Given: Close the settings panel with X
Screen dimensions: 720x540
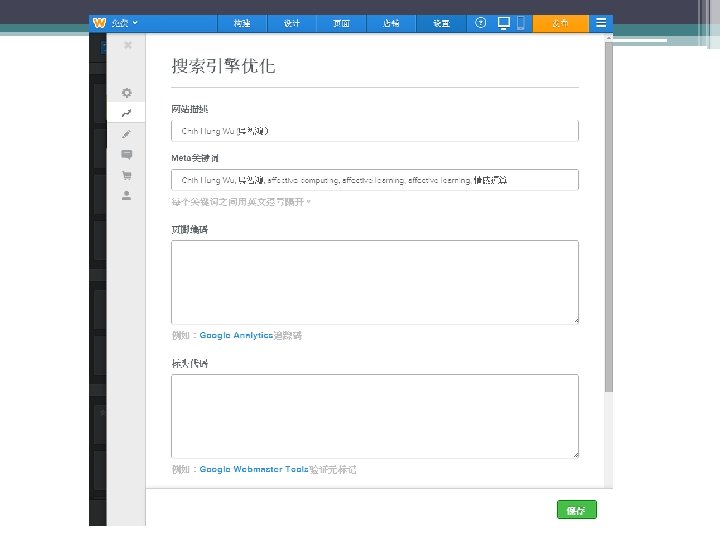Looking at the screenshot, I should click(x=128, y=45).
